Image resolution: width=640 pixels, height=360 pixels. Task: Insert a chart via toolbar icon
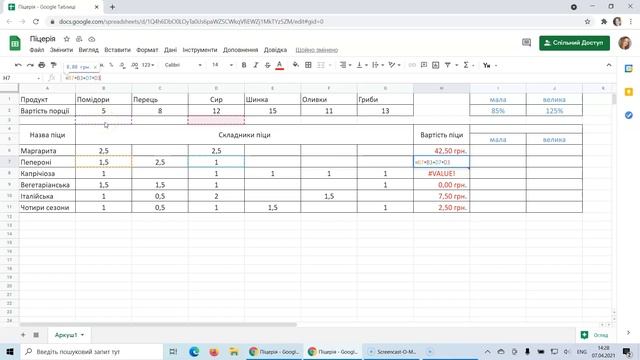pyautogui.click(x=436, y=65)
